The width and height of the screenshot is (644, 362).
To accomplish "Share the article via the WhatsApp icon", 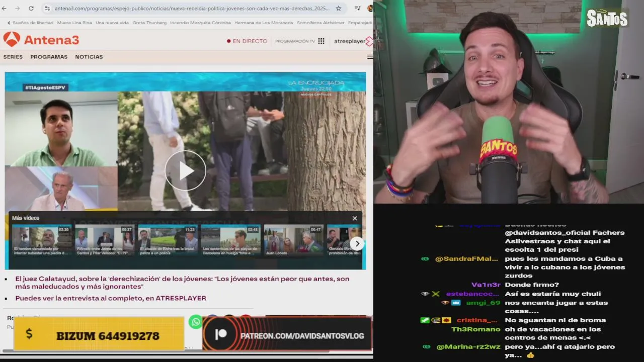I will click(x=196, y=322).
